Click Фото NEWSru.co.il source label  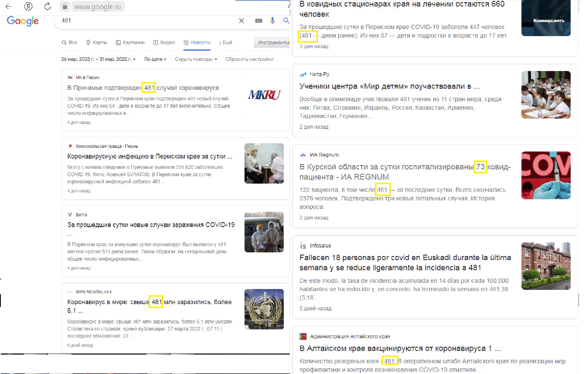(94, 292)
